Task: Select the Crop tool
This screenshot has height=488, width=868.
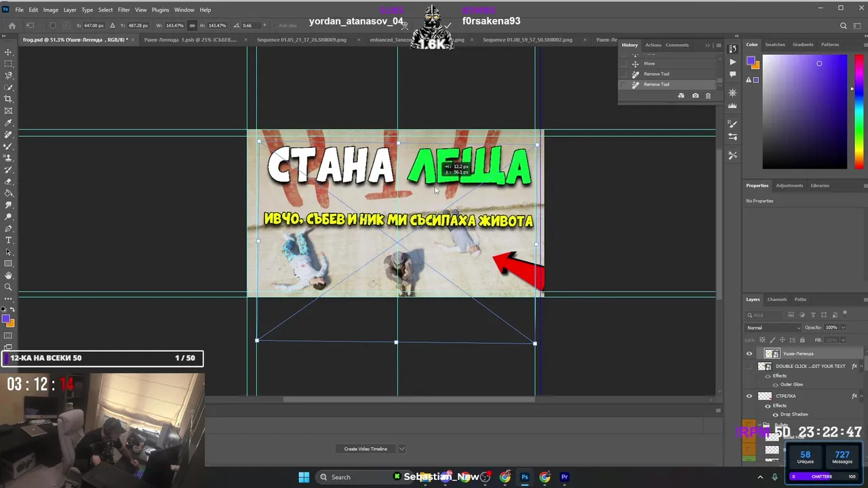Action: click(x=8, y=99)
